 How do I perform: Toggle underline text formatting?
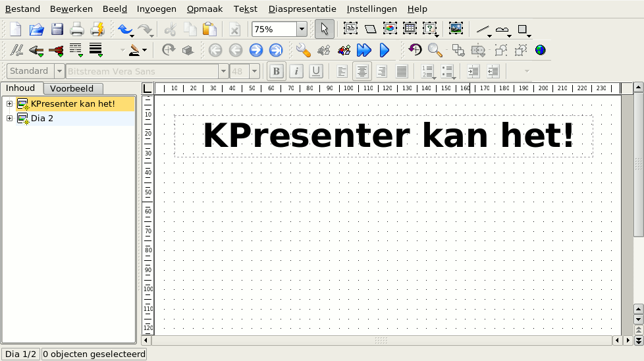pyautogui.click(x=316, y=71)
